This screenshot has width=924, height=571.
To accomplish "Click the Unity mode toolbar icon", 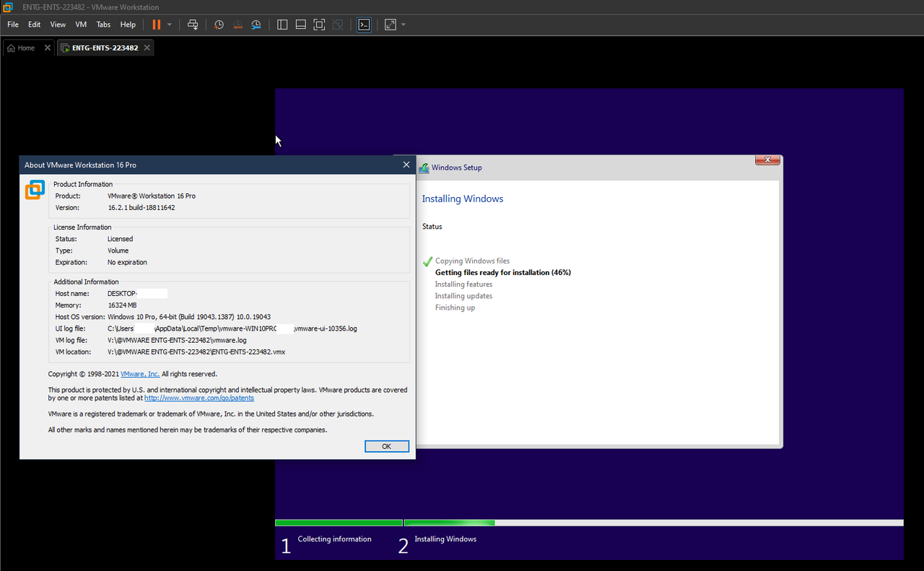I will click(x=338, y=25).
